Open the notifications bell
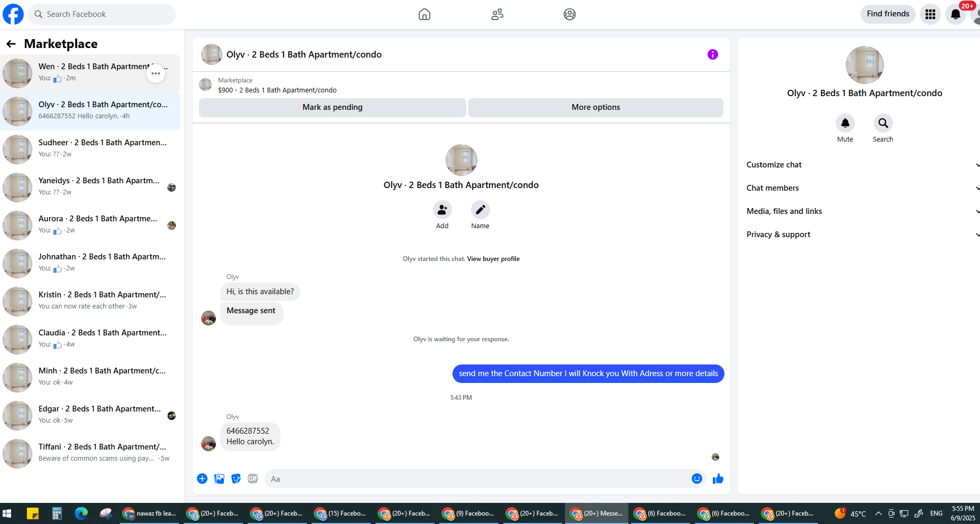This screenshot has height=524, width=980. click(956, 14)
